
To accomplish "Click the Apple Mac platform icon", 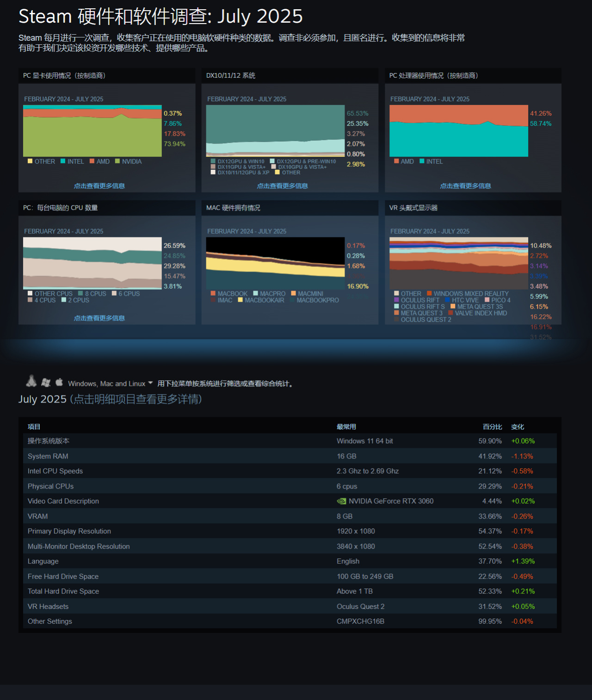I will (x=59, y=382).
